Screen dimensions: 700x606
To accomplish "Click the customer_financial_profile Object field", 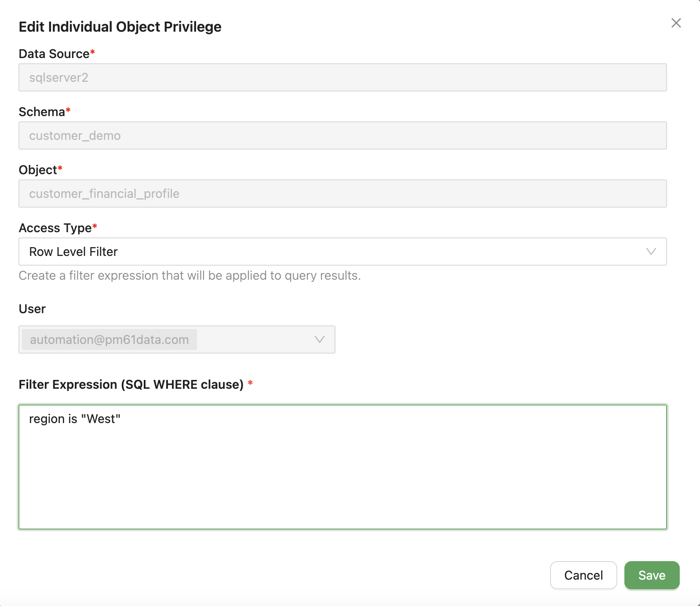I will pyautogui.click(x=342, y=193).
